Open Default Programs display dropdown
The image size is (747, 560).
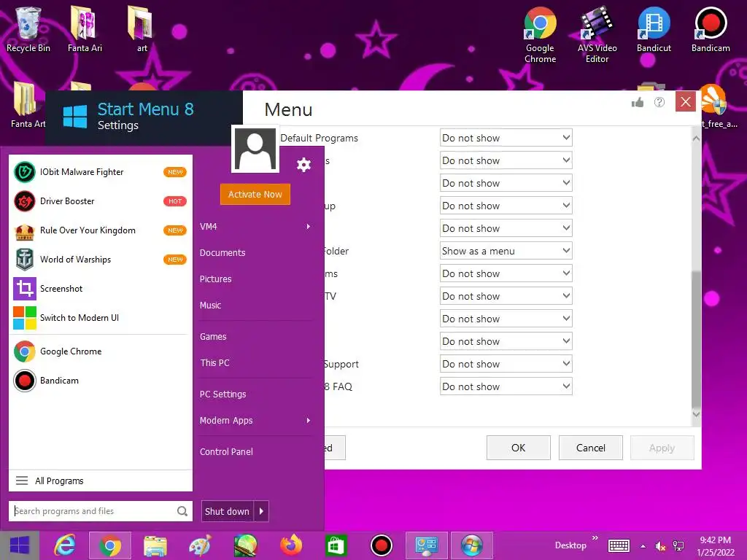point(506,138)
